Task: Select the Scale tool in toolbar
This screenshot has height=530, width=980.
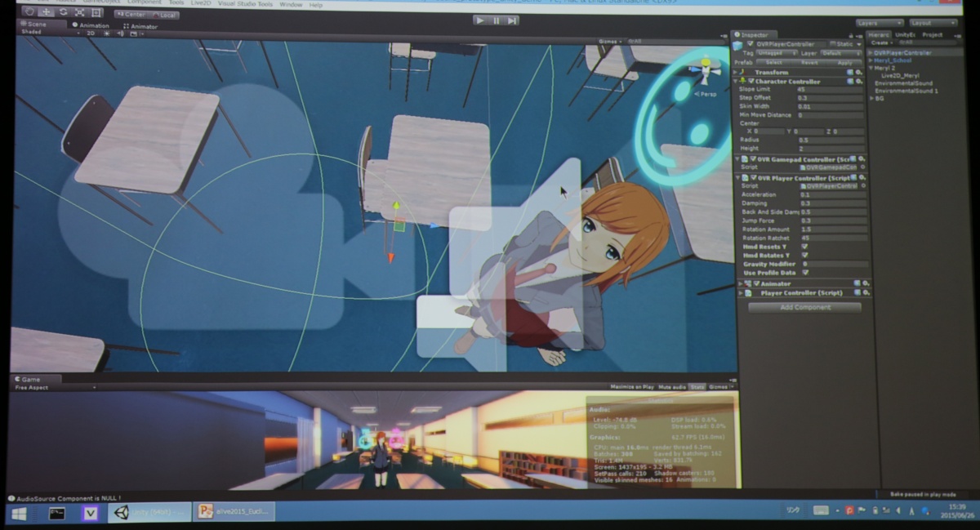Action: click(79, 12)
